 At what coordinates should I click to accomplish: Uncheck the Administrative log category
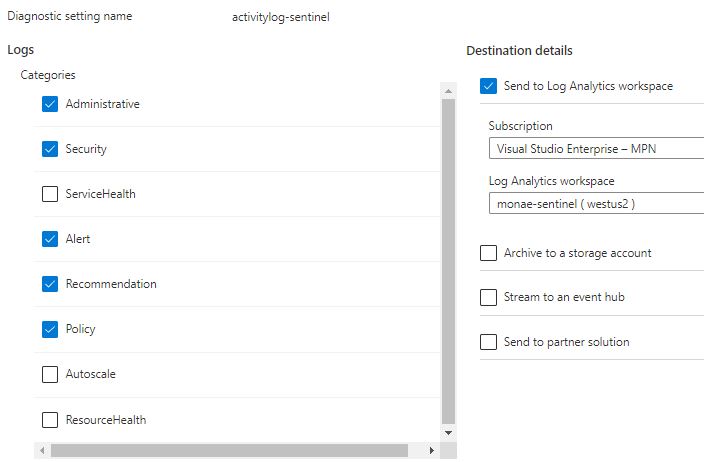(50, 104)
